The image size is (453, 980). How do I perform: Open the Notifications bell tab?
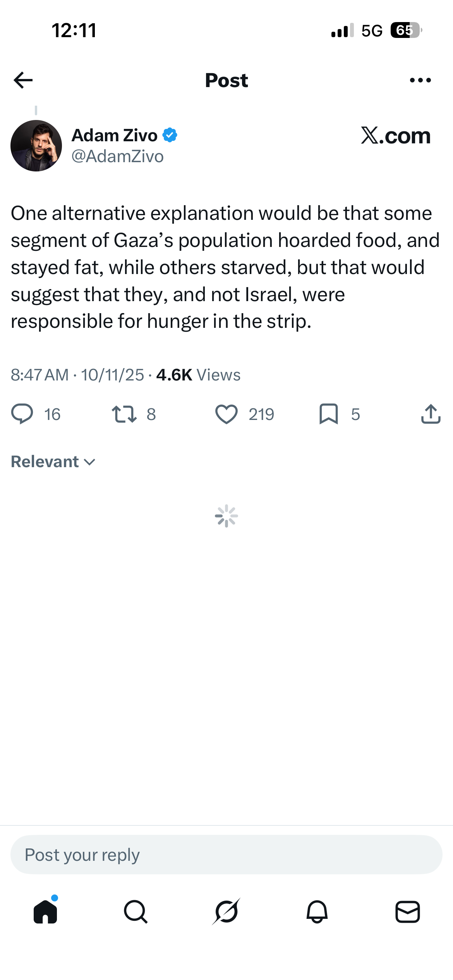317,911
